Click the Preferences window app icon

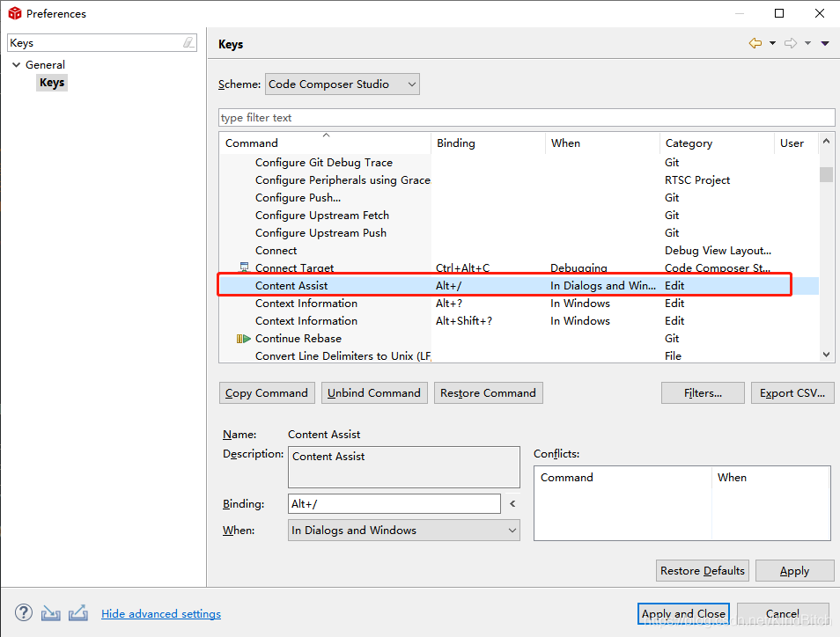click(x=15, y=13)
